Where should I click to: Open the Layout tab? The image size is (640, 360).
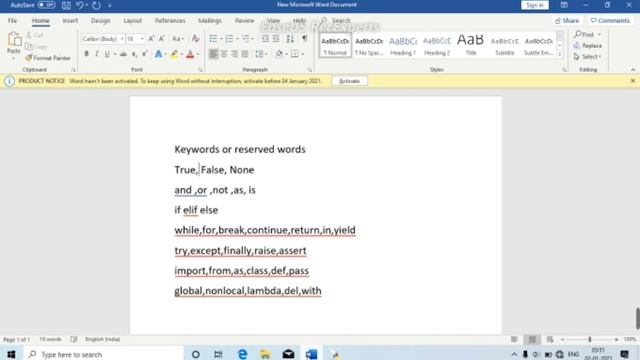click(133, 20)
